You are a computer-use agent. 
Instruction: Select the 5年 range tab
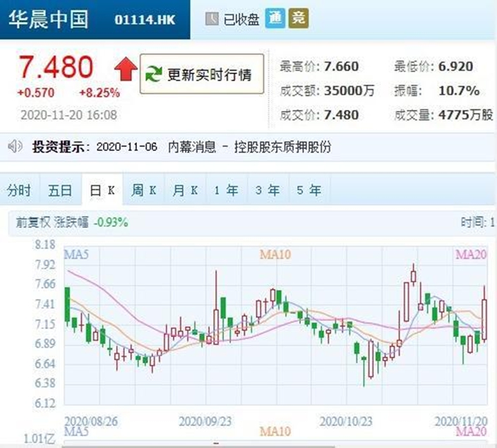click(x=309, y=190)
